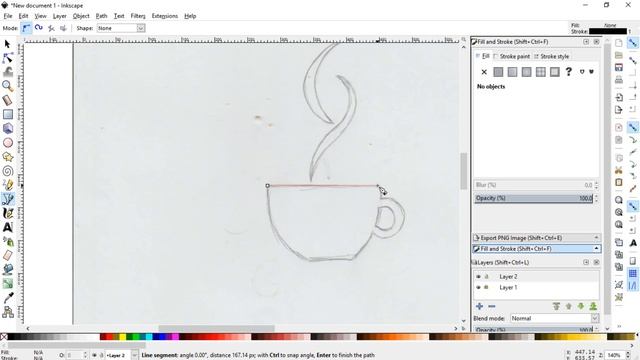Select the Eraser tool
640x360 pixels.
click(7, 256)
